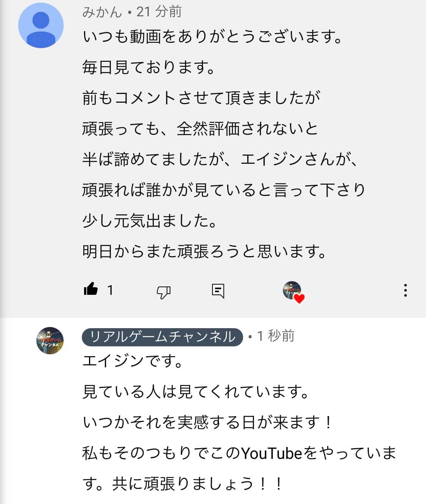Click the line "少し元気出ました。"
Image resolution: width=426 pixels, height=504 pixels.
[x=150, y=221]
